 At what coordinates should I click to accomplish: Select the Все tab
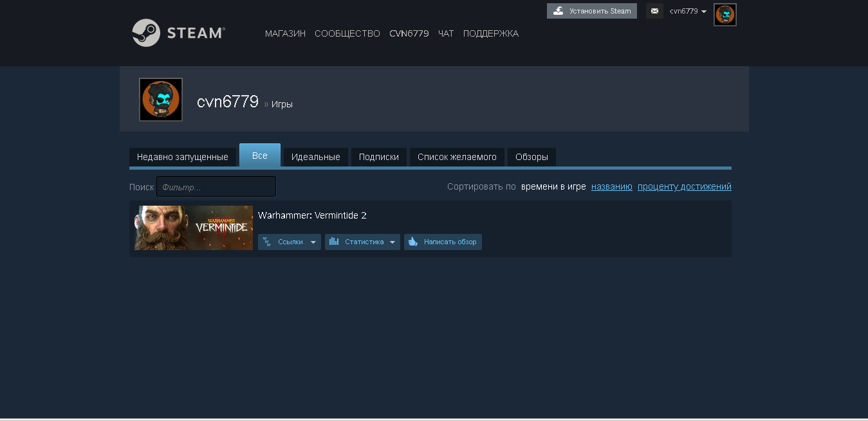click(x=260, y=156)
